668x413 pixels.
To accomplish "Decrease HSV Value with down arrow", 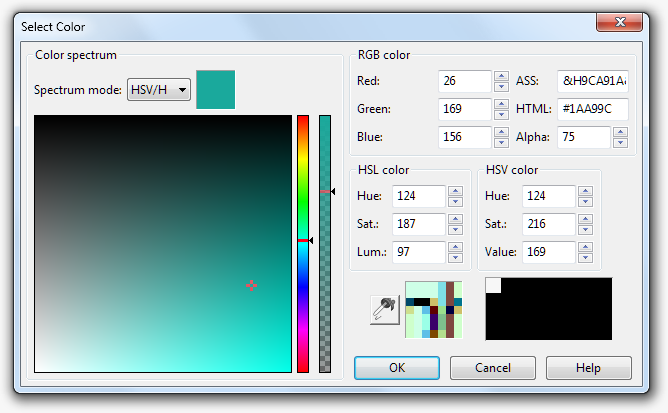I will [x=585, y=258].
